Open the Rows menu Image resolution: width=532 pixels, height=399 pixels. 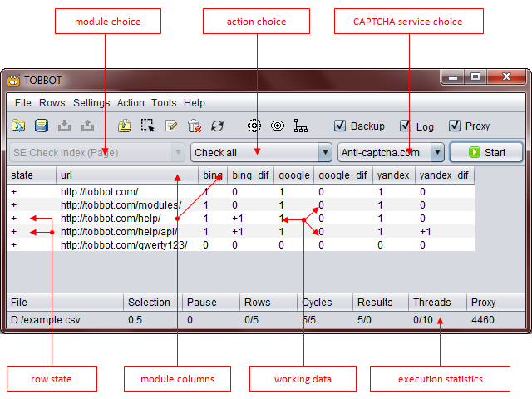pyautogui.click(x=52, y=103)
